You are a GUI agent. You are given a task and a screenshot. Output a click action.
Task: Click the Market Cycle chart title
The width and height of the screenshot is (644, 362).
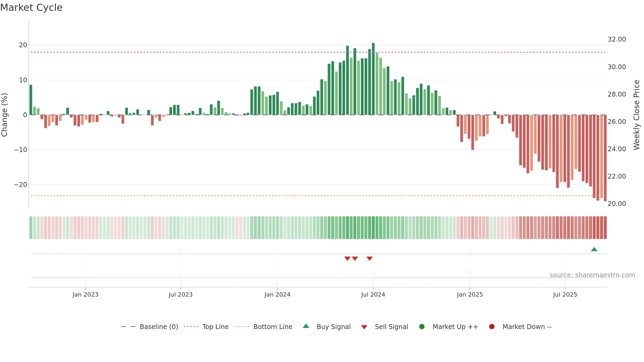(x=31, y=8)
